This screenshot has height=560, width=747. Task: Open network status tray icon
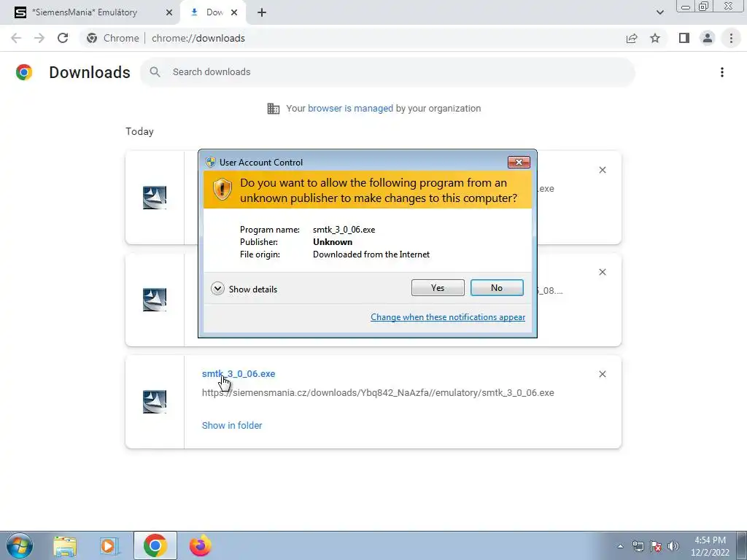(x=638, y=546)
